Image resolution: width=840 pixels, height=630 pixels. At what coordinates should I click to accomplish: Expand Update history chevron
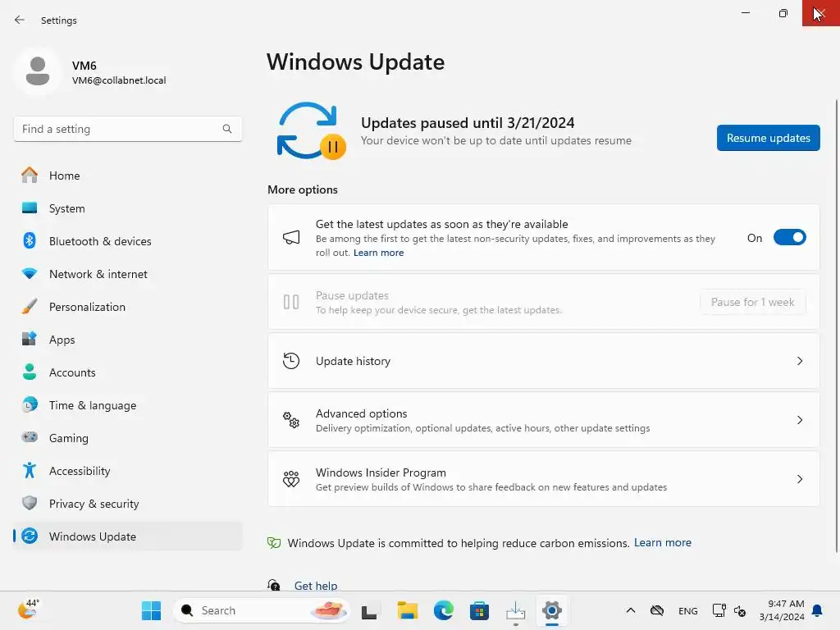799,361
